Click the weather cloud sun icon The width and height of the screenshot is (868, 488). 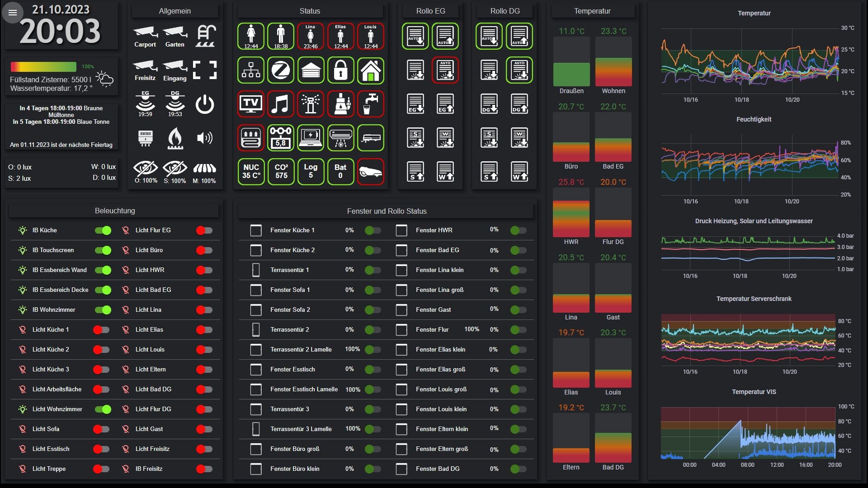click(105, 79)
